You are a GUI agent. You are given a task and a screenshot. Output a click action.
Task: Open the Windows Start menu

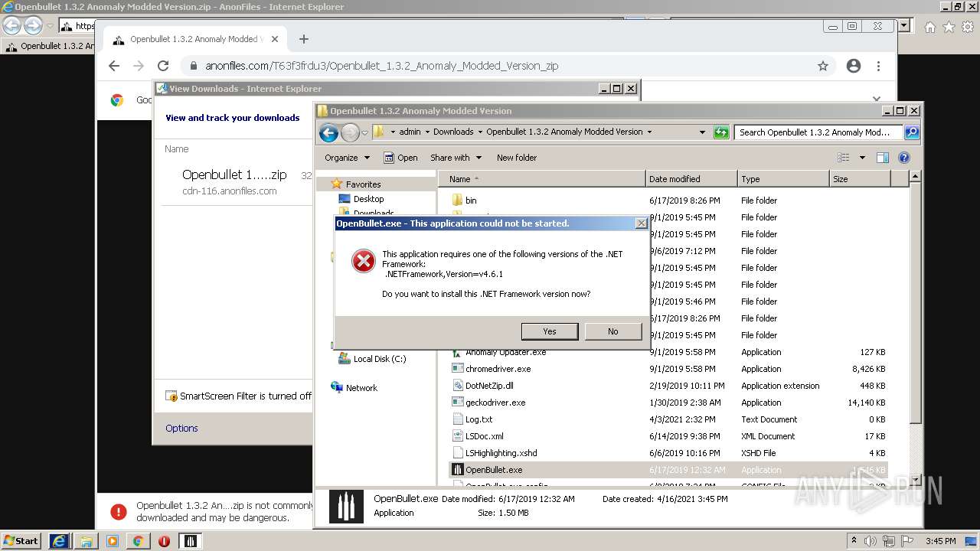21,540
